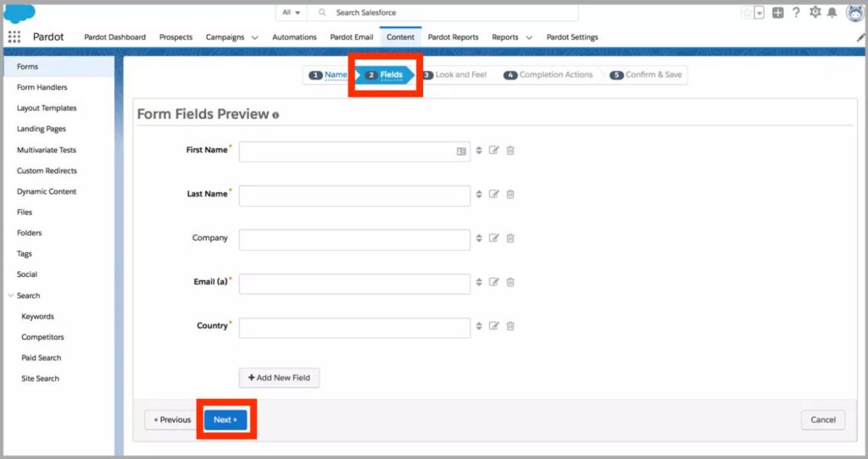Select the Content tab
The width and height of the screenshot is (868, 459).
tap(400, 37)
